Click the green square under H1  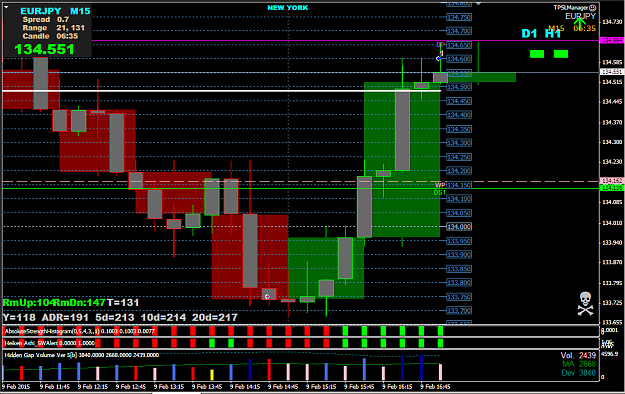click(561, 54)
